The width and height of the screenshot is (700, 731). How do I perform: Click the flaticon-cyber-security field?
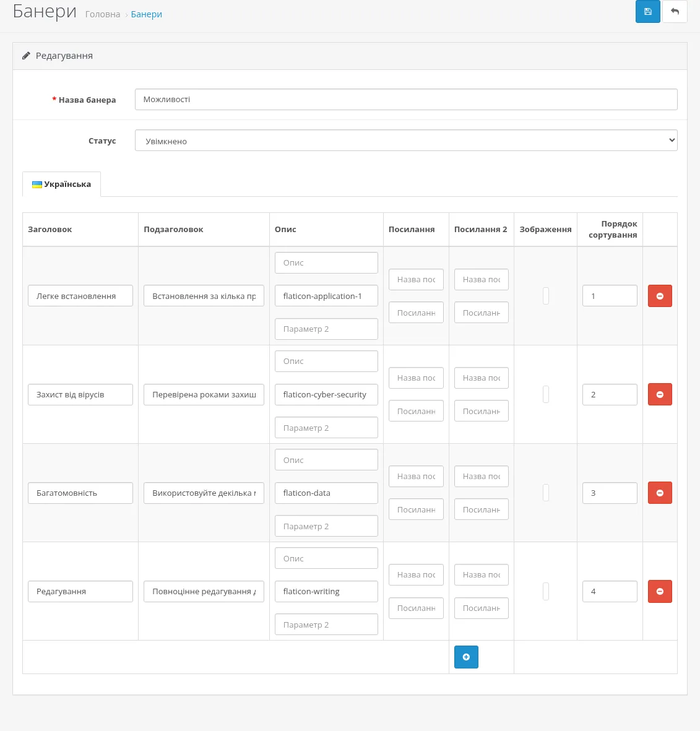coord(326,394)
